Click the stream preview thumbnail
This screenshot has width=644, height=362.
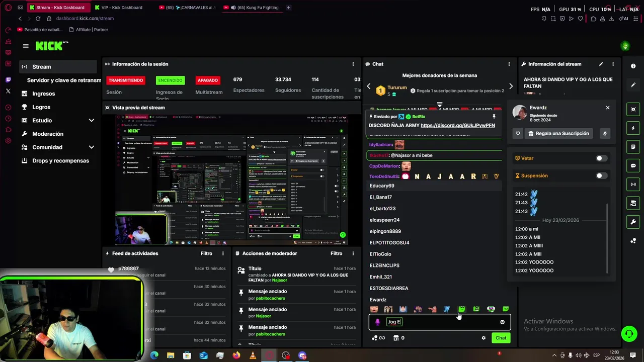(x=232, y=180)
